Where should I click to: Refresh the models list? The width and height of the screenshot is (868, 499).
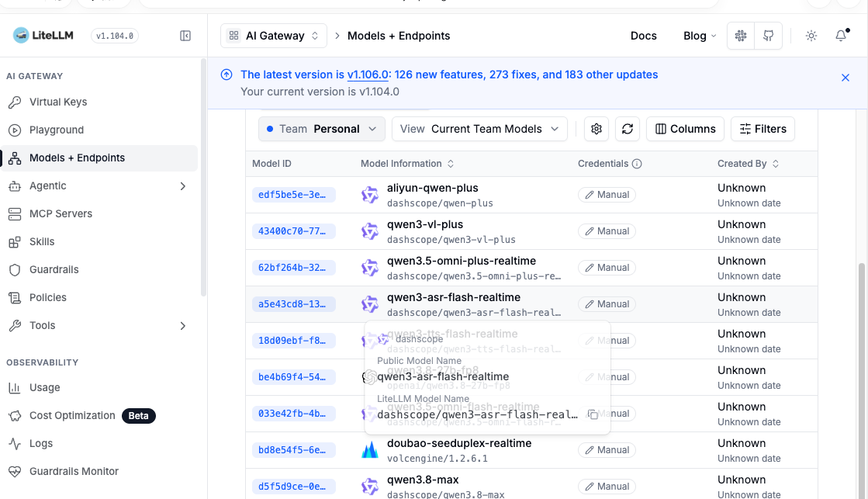pyautogui.click(x=628, y=129)
